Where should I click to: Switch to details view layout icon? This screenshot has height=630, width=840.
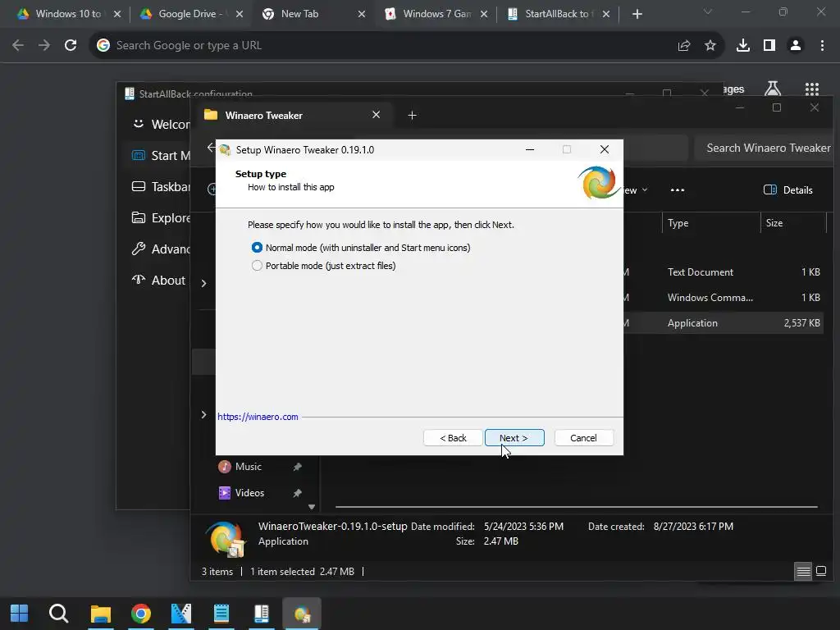click(803, 572)
